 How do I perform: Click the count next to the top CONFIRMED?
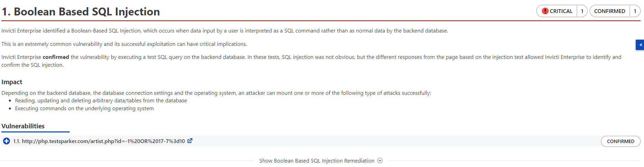point(635,11)
